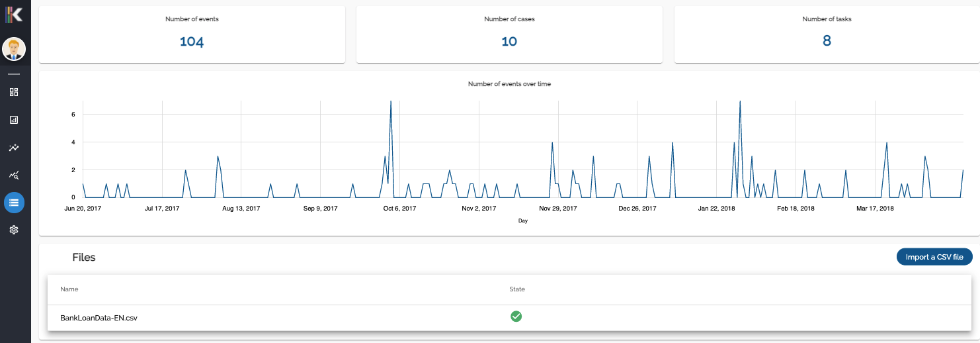Click the State column header
Viewport: 980px width, 343px height.
click(x=517, y=289)
